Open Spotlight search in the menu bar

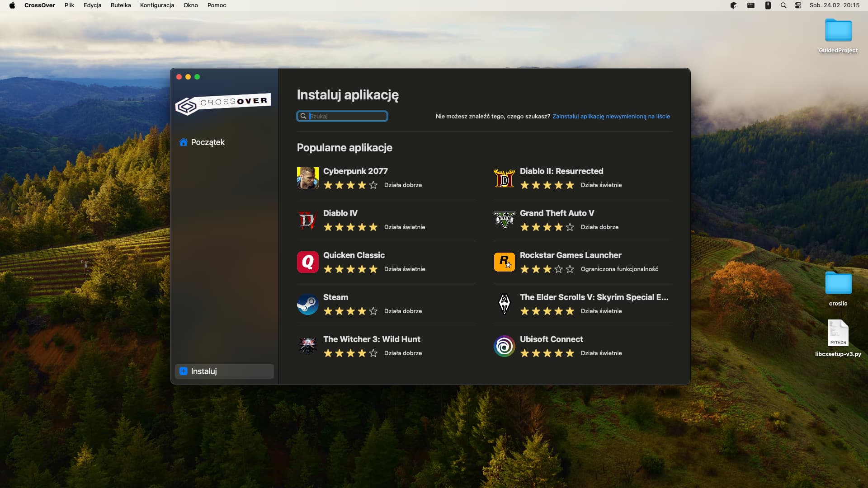[x=783, y=5]
